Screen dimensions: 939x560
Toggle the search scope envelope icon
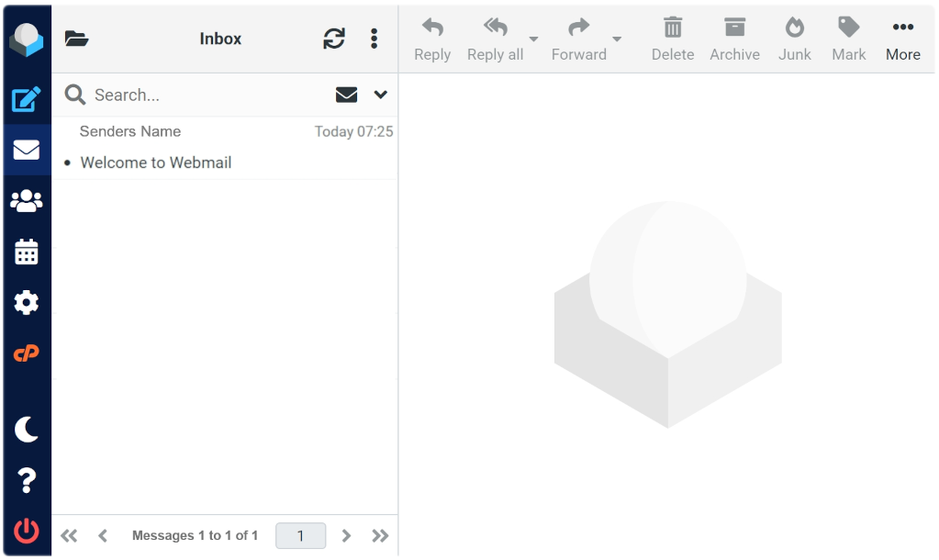(x=345, y=95)
